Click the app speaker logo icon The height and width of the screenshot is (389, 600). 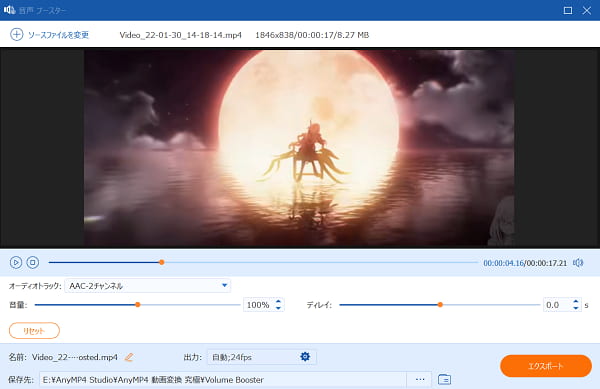point(9,10)
